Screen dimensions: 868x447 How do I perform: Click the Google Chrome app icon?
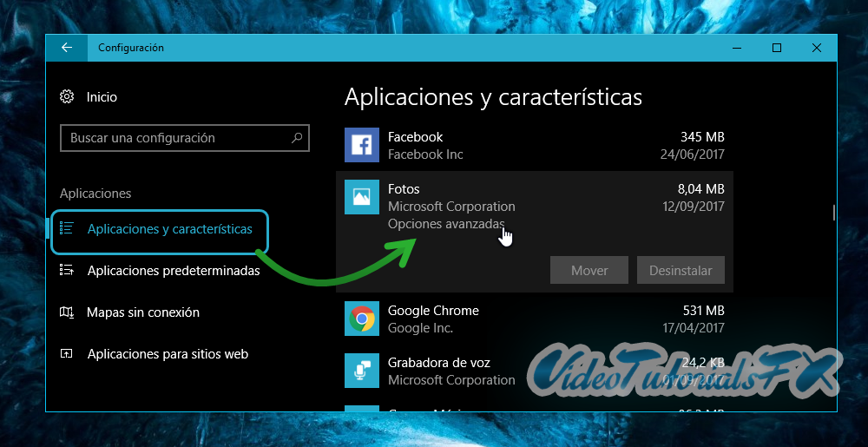pyautogui.click(x=362, y=319)
